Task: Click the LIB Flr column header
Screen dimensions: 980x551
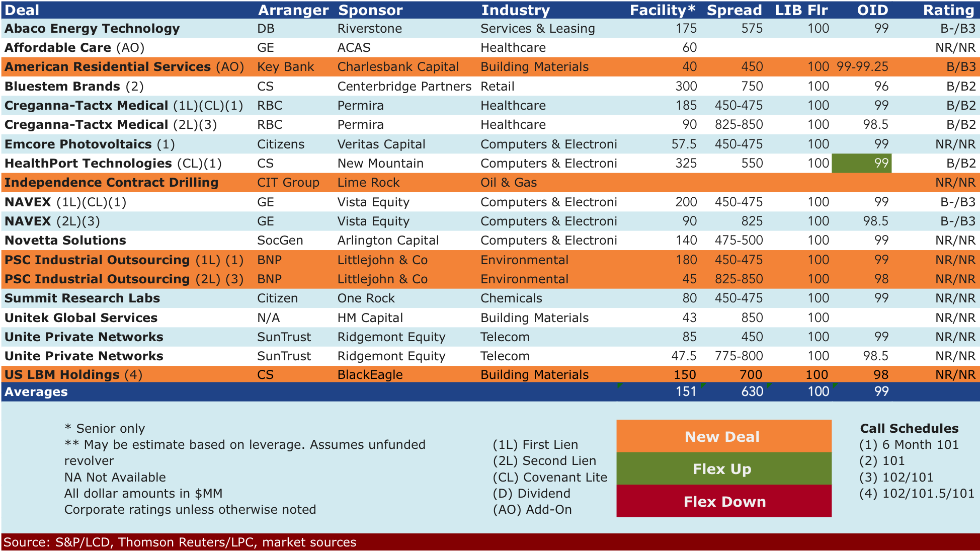Action: click(x=801, y=10)
